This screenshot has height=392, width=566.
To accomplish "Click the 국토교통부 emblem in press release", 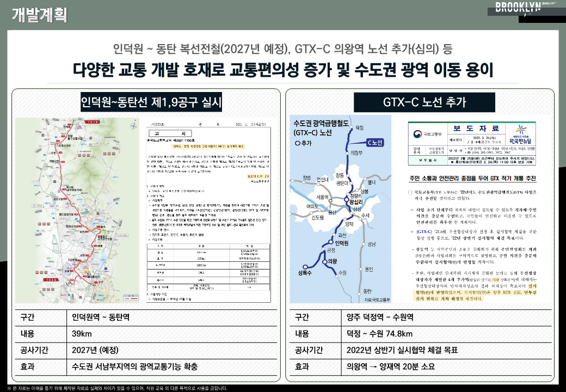I will pyautogui.click(x=417, y=134).
